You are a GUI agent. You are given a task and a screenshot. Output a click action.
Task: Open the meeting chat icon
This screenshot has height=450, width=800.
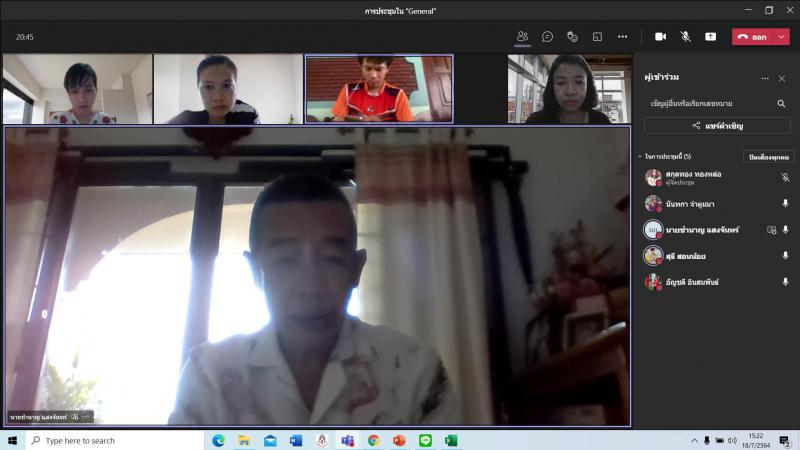(547, 37)
